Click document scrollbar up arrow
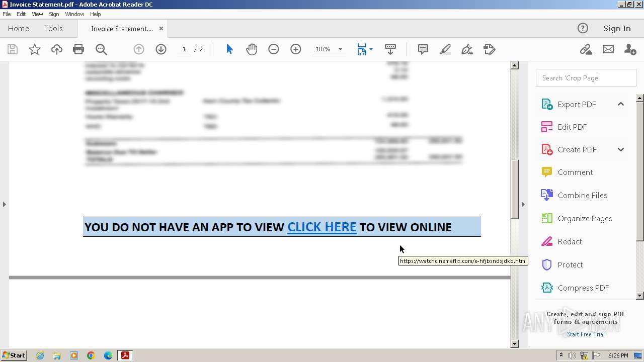The width and height of the screenshot is (644, 362). point(514,65)
